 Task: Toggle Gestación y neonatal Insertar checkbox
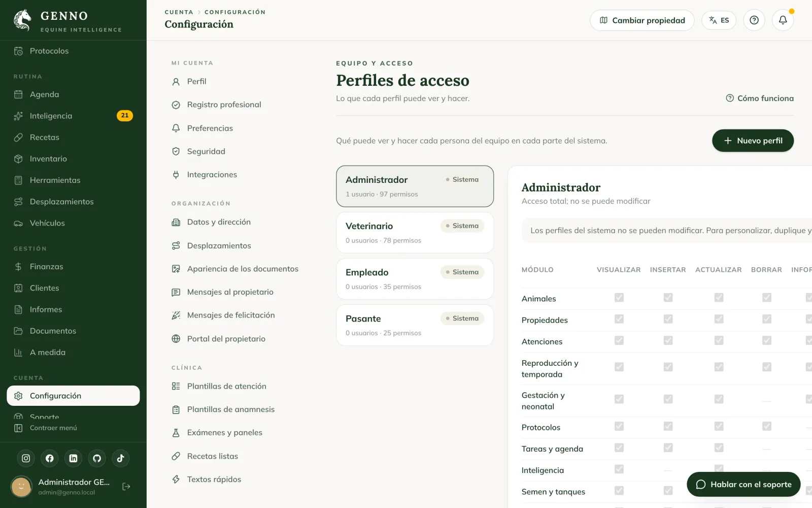click(x=668, y=399)
